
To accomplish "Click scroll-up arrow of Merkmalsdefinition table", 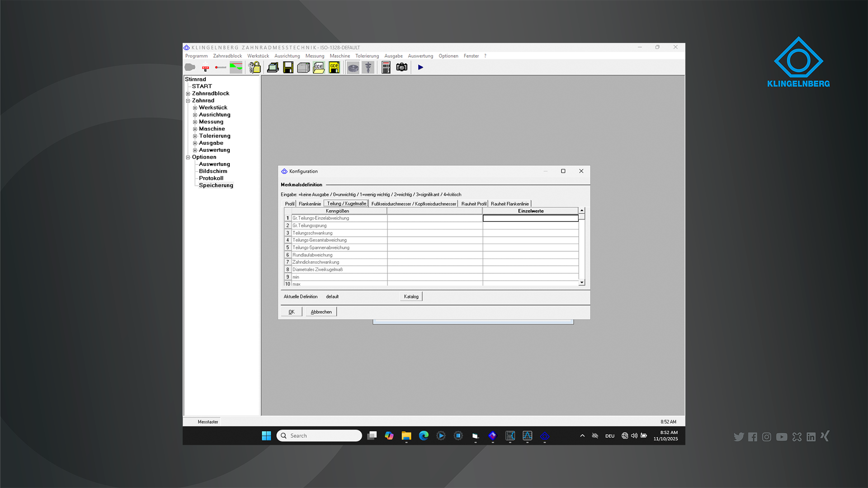I will pos(582,211).
